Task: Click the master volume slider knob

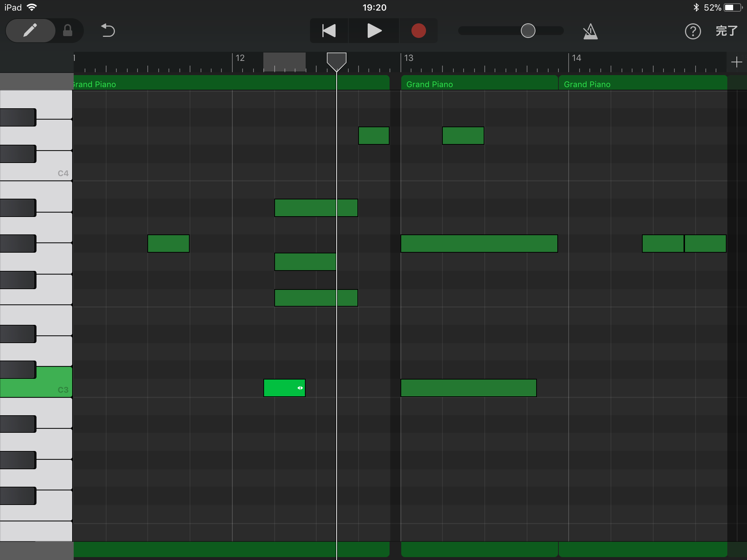Action: [x=528, y=31]
